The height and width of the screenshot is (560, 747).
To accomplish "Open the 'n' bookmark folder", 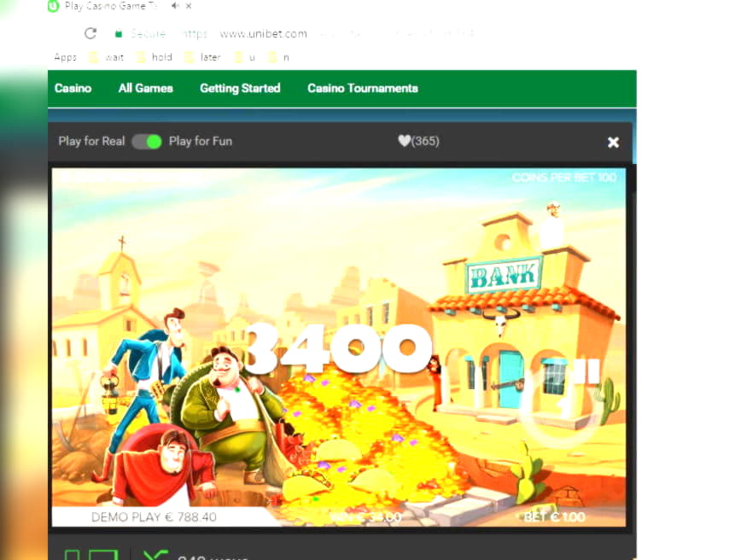I will tap(278, 57).
